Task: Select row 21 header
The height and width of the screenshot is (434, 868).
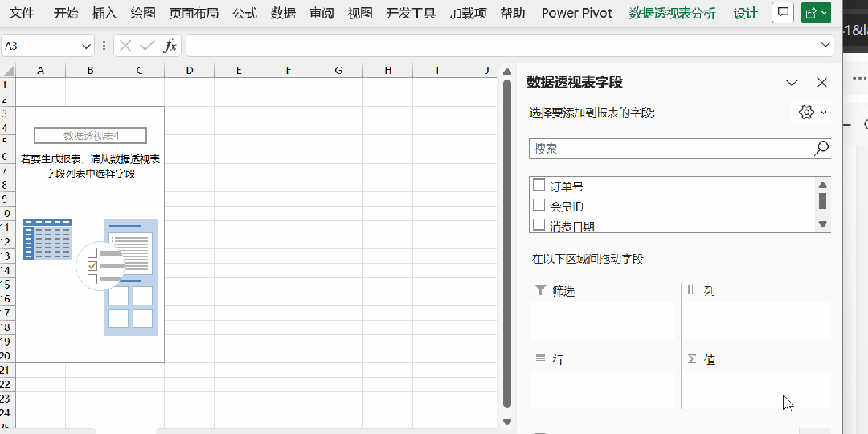Action: click(x=7, y=370)
